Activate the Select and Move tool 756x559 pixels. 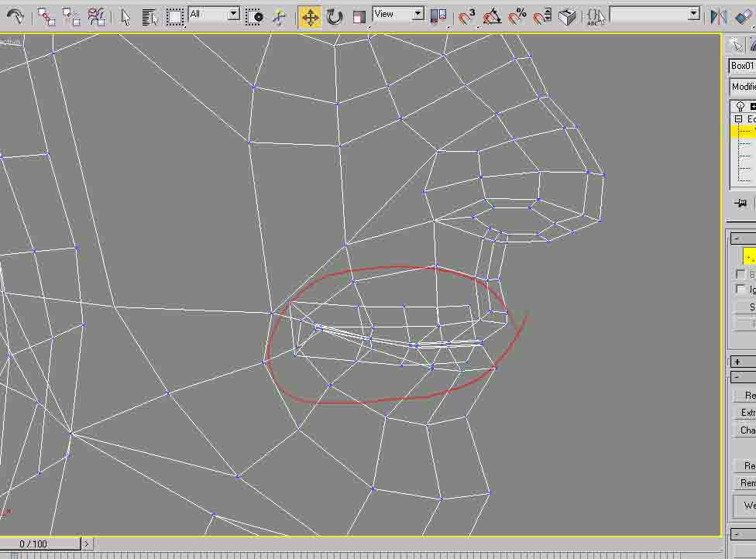pos(310,17)
